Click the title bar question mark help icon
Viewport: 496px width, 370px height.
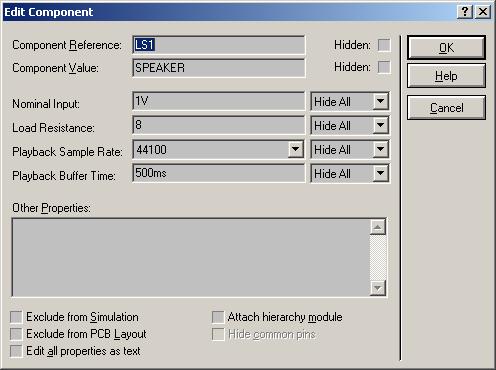465,12
